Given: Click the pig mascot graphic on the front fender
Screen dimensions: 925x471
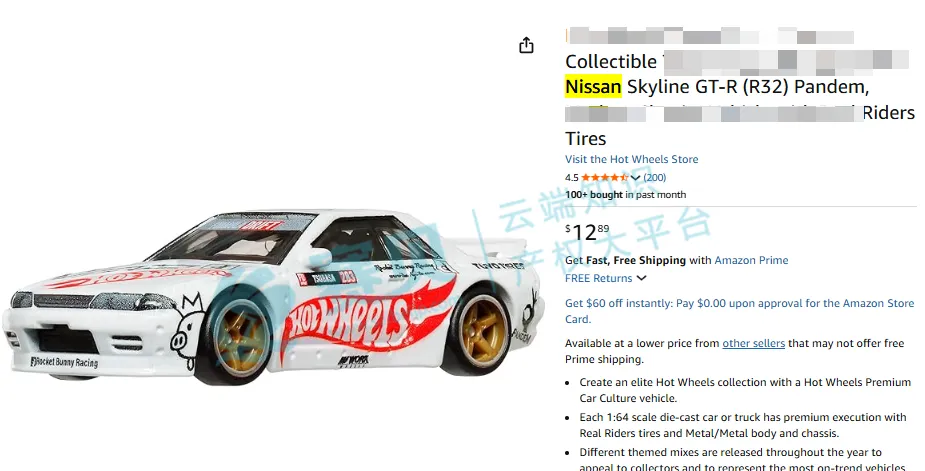Looking at the screenshot, I should 188,328.
